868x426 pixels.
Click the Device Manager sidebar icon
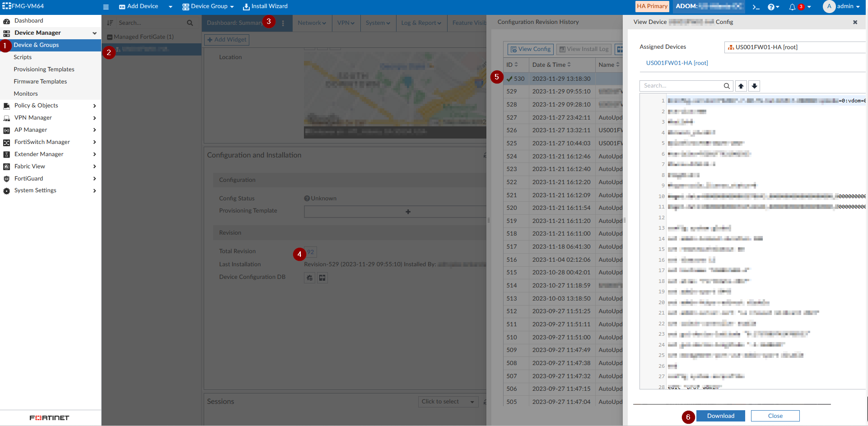[7, 33]
